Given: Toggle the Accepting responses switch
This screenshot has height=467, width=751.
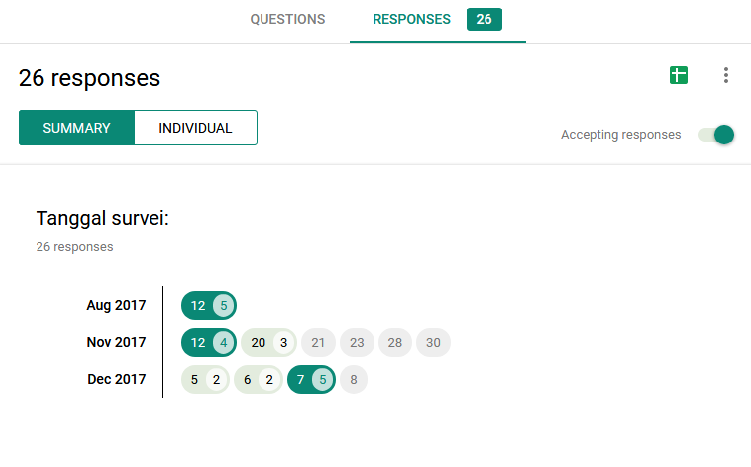Looking at the screenshot, I should [x=716, y=135].
